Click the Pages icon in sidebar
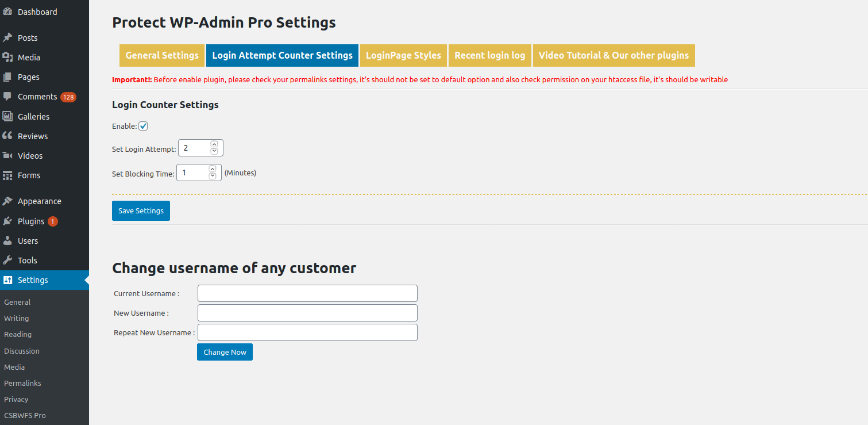 [7, 77]
